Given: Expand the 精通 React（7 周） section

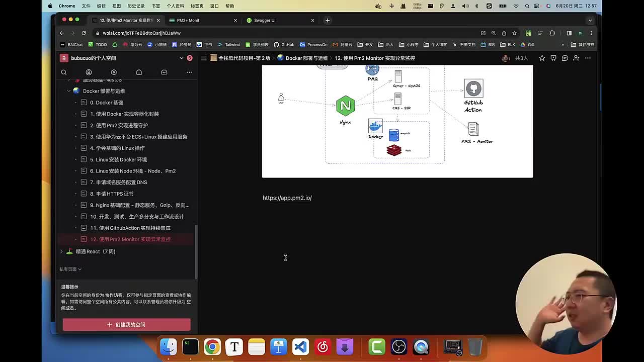Looking at the screenshot, I should (x=61, y=251).
